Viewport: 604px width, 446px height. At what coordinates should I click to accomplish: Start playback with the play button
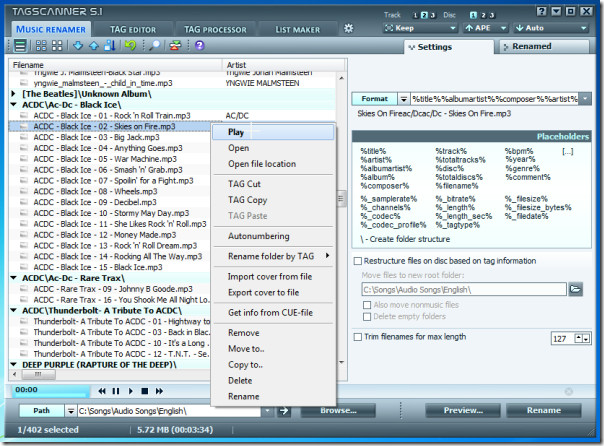point(131,391)
